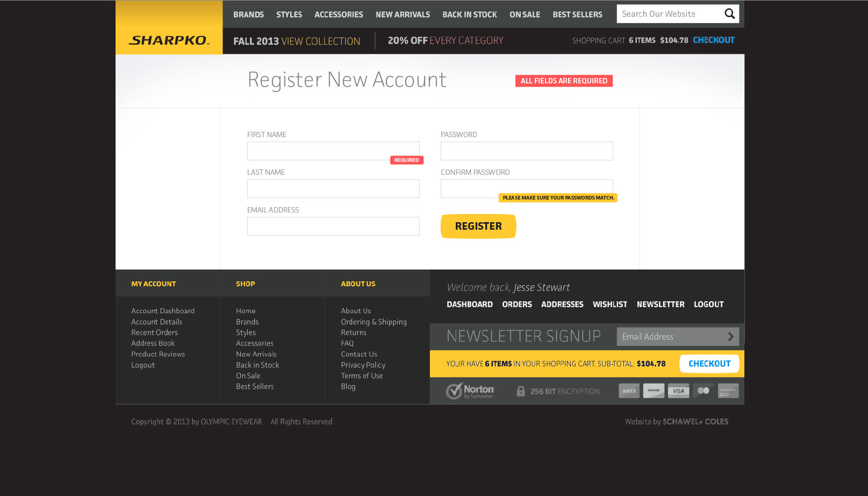Open Ordering & Shipping footer link

(374, 322)
